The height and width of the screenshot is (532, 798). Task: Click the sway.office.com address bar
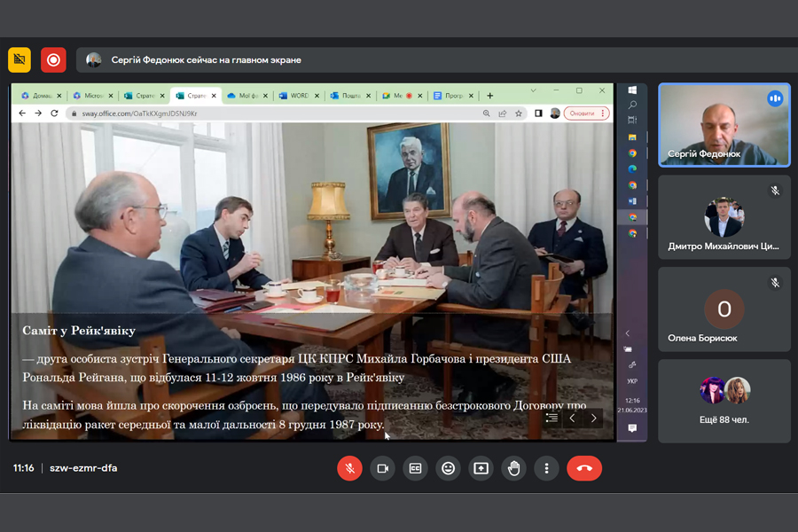(275, 113)
